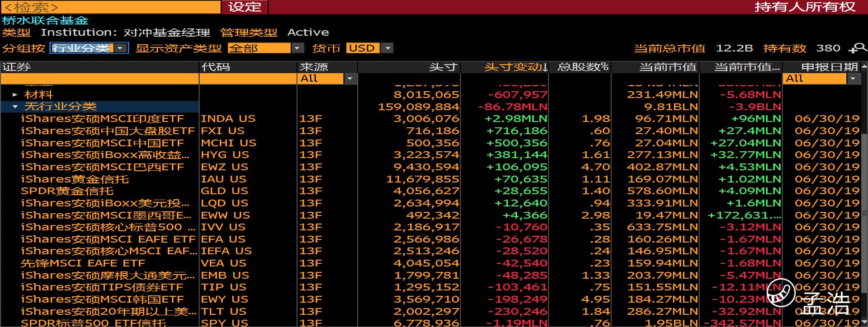Click the 持有人所有权 title label
Image resolution: width=868 pixels, height=327 pixels.
tap(805, 7)
